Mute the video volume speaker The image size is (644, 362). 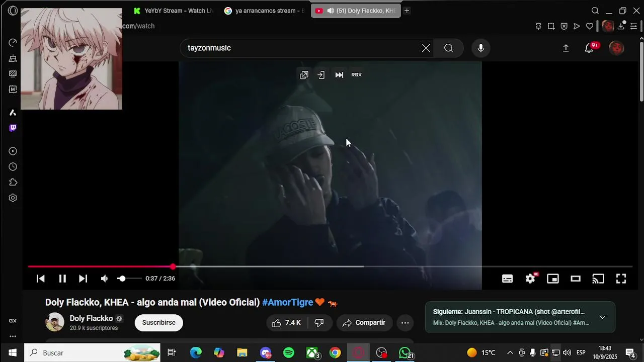pos(104,279)
